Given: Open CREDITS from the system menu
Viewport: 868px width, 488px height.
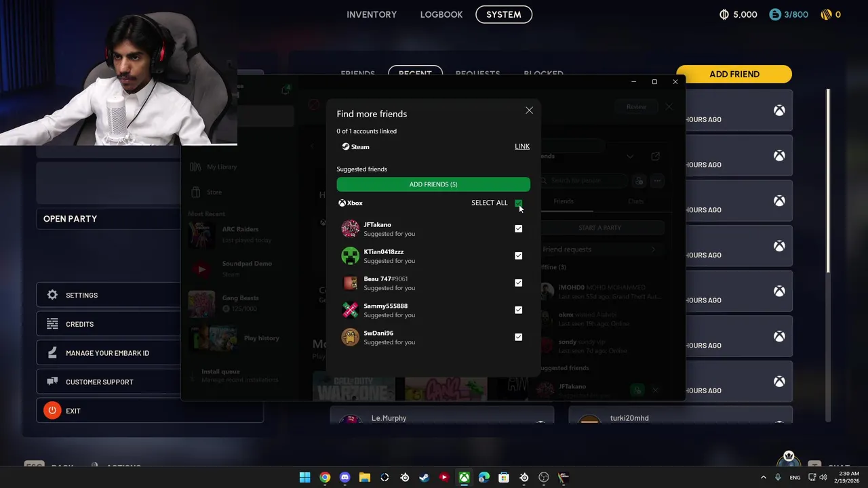Looking at the screenshot, I should pos(108,324).
